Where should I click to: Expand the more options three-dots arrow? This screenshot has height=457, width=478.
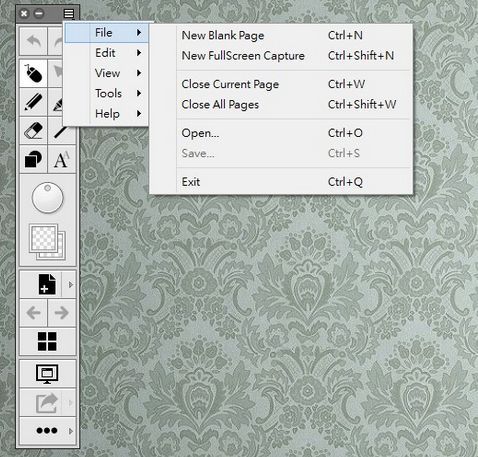[71, 431]
